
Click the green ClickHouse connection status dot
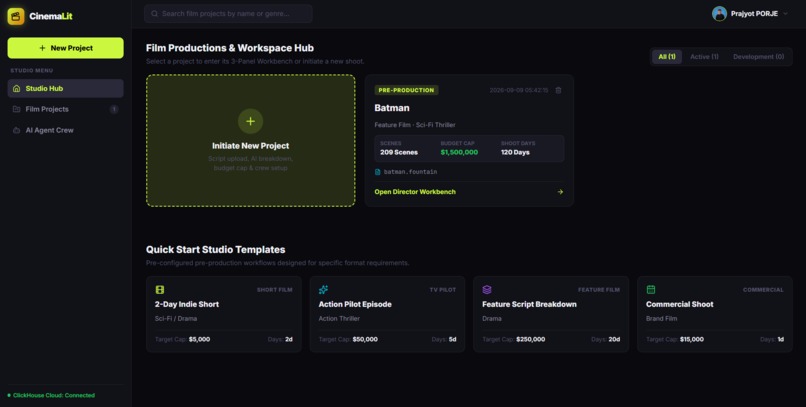click(9, 395)
